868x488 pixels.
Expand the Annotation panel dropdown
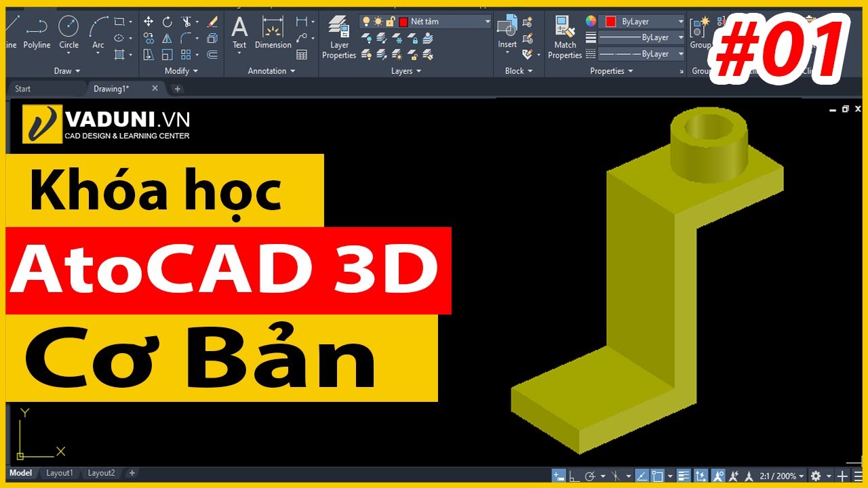click(271, 70)
